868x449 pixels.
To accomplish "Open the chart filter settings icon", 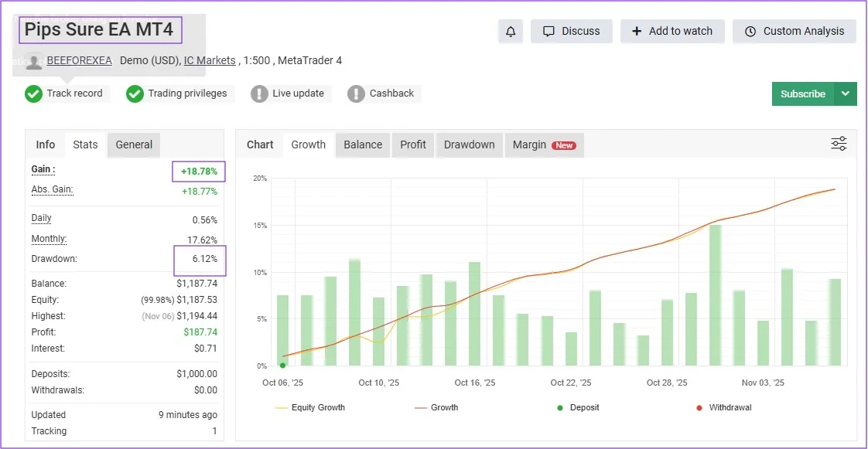I will click(x=839, y=144).
